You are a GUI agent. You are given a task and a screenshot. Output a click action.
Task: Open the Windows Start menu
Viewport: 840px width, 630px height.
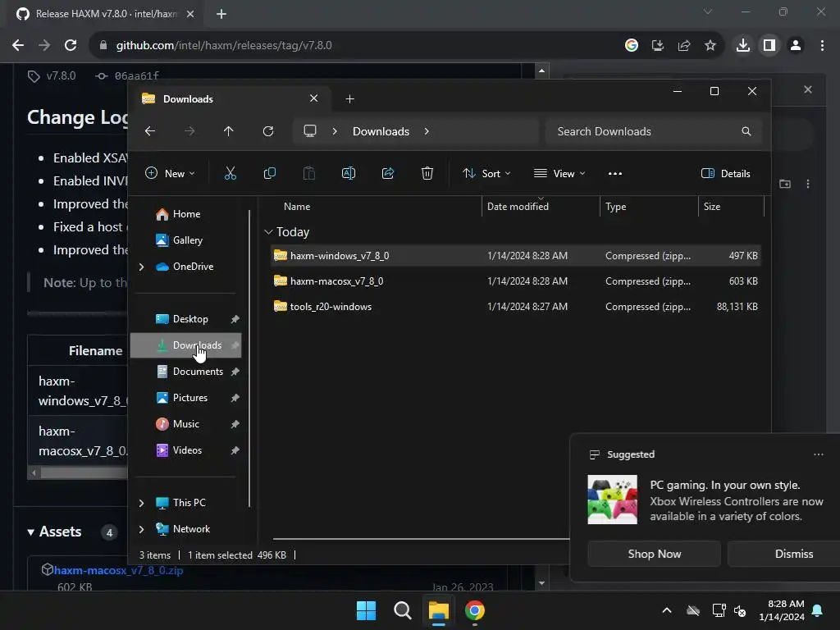(x=367, y=610)
